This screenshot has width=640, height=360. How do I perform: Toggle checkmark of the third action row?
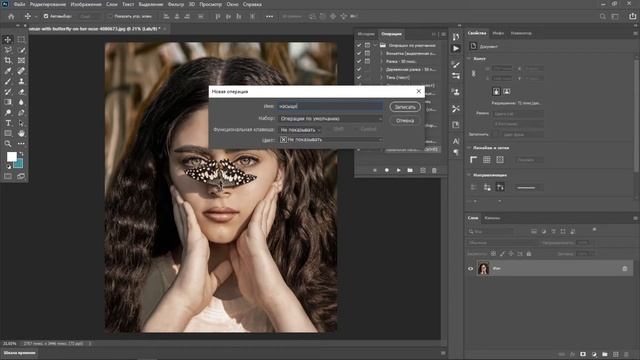click(359, 61)
